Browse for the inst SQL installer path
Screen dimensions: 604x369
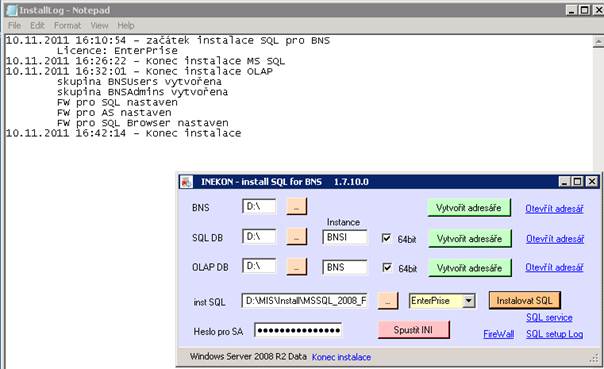(x=388, y=301)
